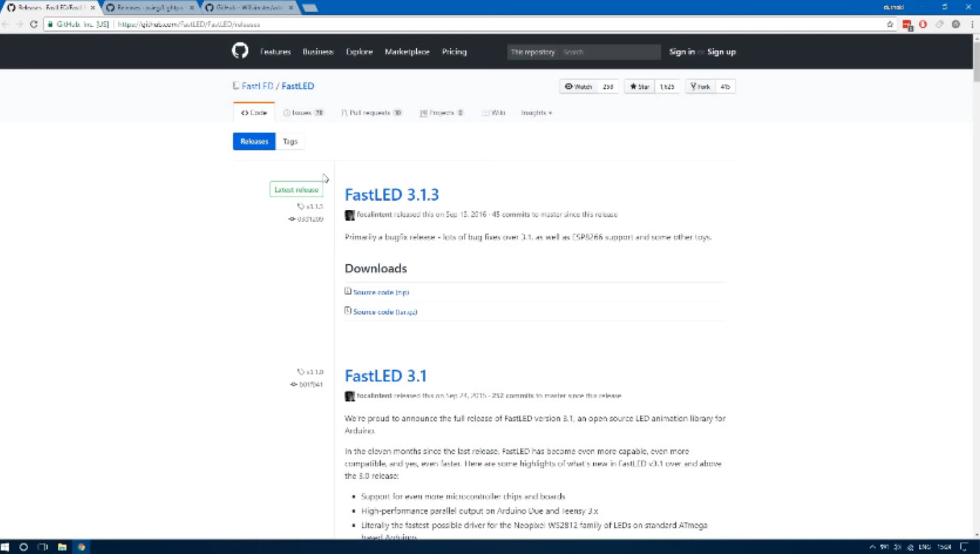Viewport: 980px width, 554px height.
Task: Star the FastLED repository
Action: point(639,87)
